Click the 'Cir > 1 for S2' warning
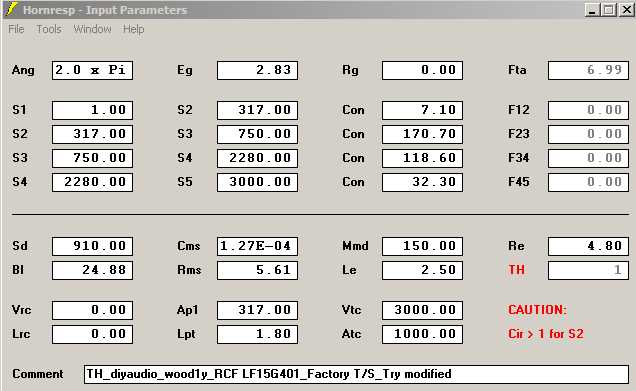636x391 pixels. [546, 334]
